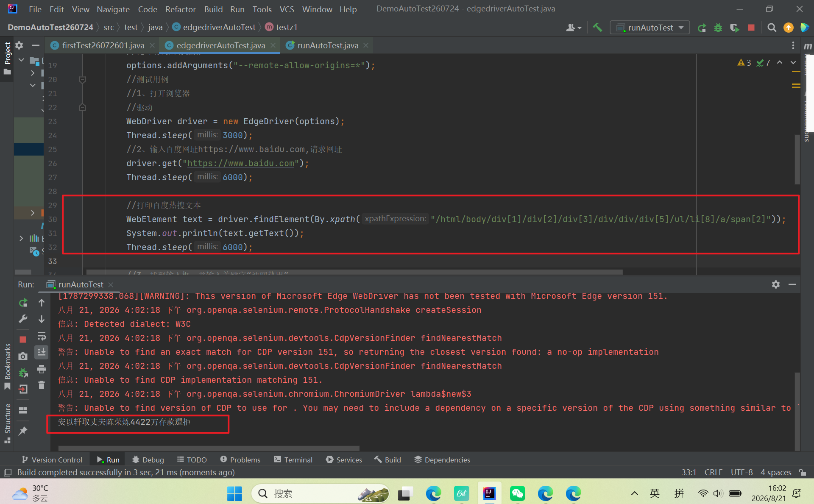Click Restore Layout icon in Run panel
This screenshot has height=504, width=814.
[23, 410]
